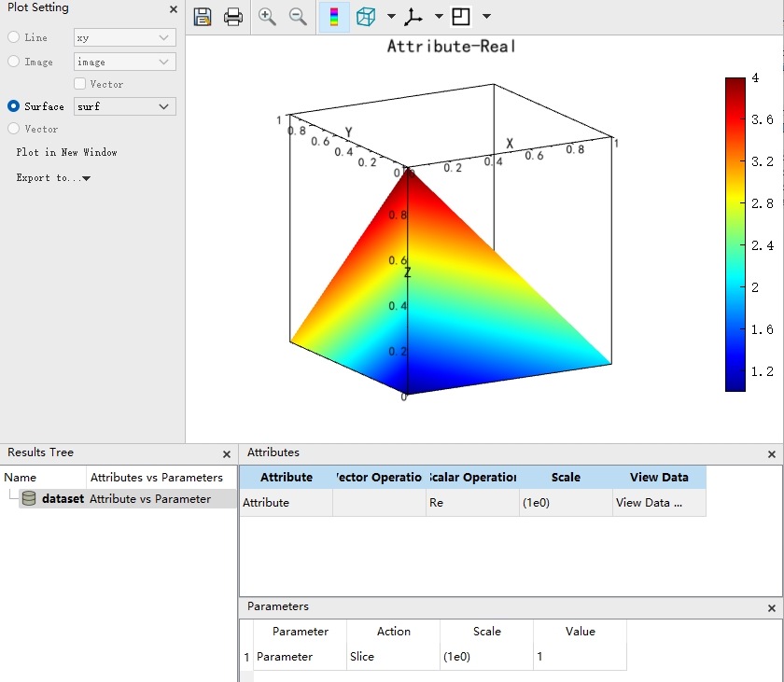Image resolution: width=784 pixels, height=682 pixels.
Task: Select the Surface radio button
Action: tap(13, 106)
